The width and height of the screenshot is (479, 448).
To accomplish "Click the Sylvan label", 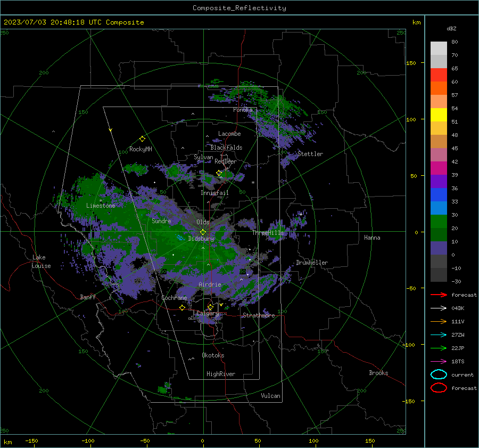I will pos(203,157).
